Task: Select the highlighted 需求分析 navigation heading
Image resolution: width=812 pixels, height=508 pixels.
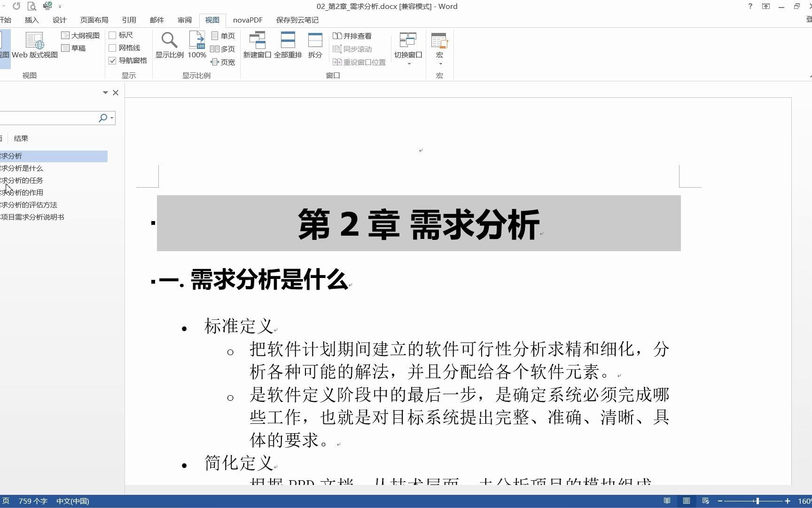Action: 54,156
